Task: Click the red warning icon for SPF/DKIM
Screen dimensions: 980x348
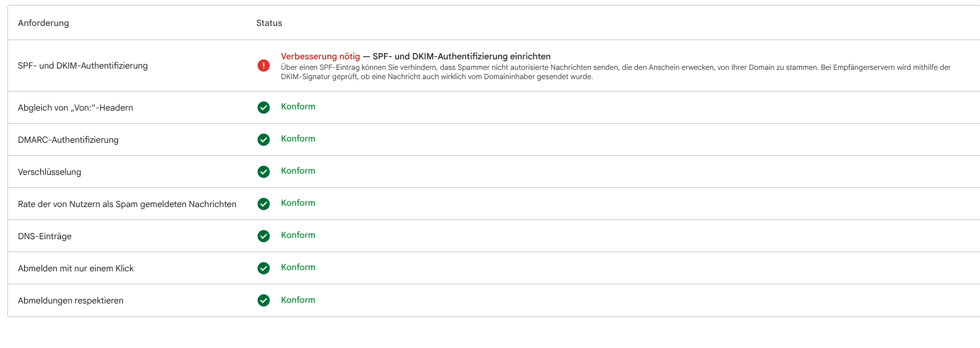Action: pos(264,66)
